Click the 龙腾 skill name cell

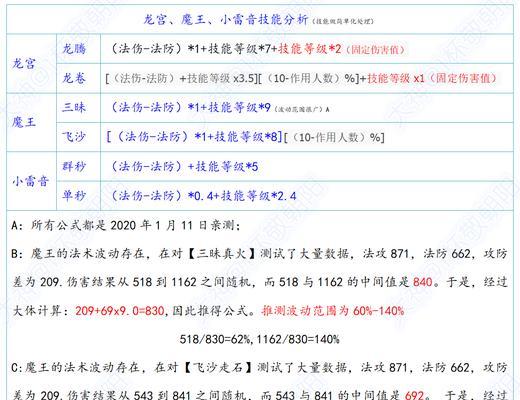pos(78,49)
